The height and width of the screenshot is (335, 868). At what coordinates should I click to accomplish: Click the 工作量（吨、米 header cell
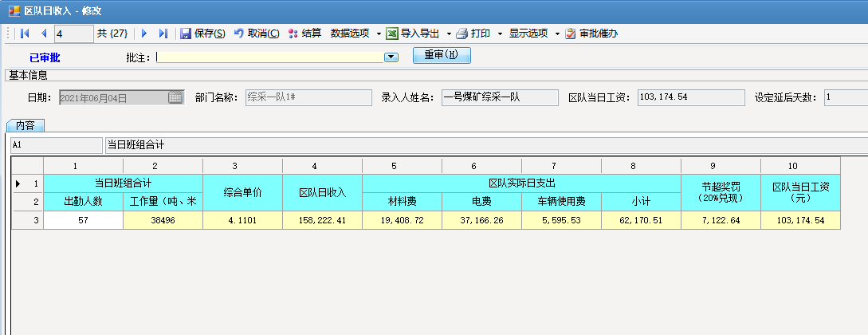[x=163, y=202]
